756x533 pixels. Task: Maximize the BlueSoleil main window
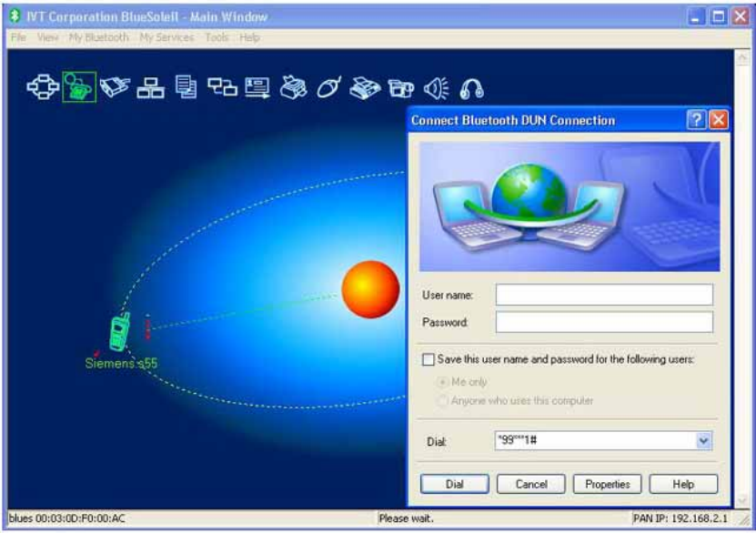click(718, 17)
